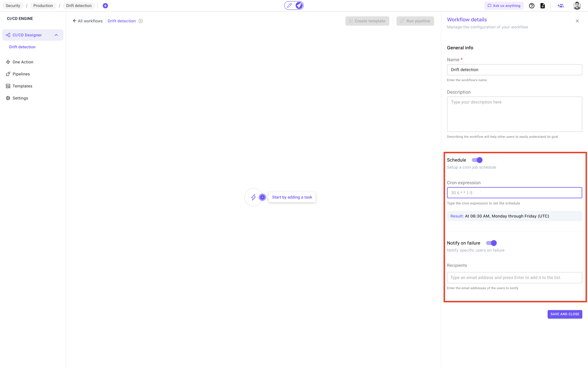This screenshot has height=367, width=588.
Task: Click the invite users icon
Action: click(561, 6)
